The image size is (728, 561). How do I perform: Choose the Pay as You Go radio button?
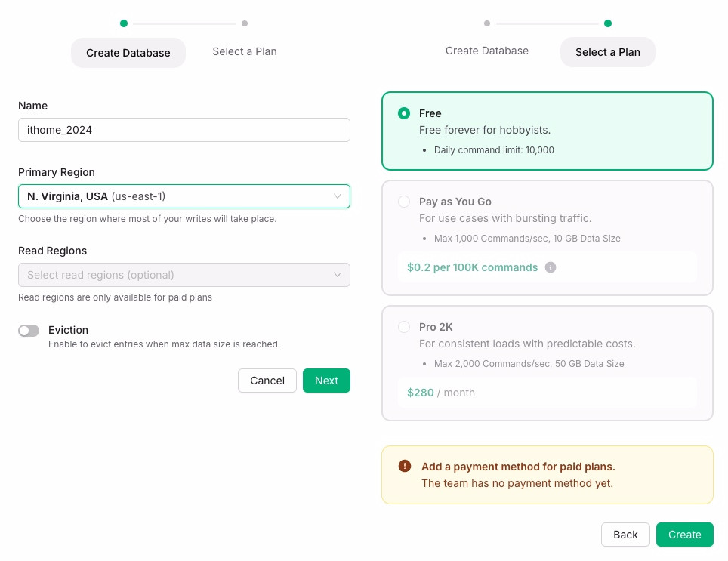(404, 202)
